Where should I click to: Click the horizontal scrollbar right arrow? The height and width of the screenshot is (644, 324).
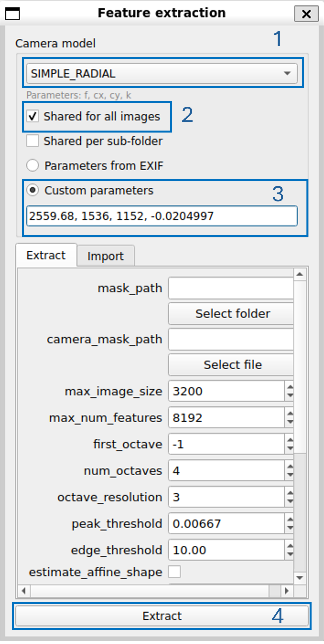point(287,591)
